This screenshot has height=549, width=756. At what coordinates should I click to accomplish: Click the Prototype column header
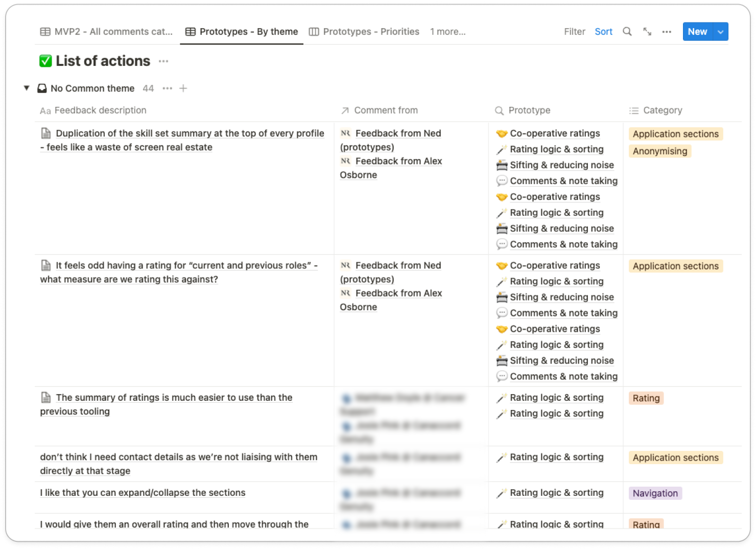point(523,110)
